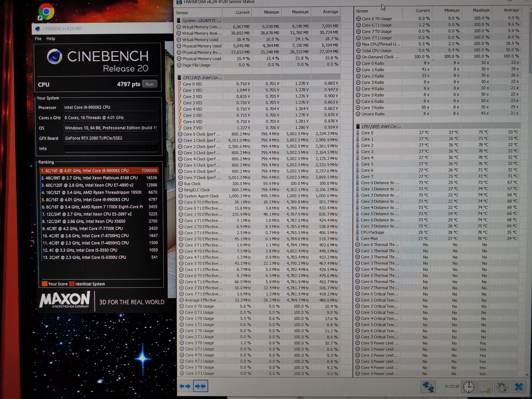532x399 pixels.
Task: Open the File menu in Cinebench
Action: tap(38, 38)
